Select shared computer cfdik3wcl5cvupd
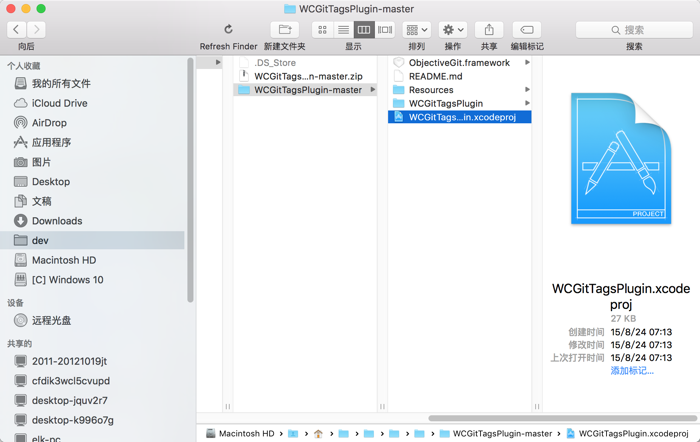The width and height of the screenshot is (700, 442). point(92,381)
